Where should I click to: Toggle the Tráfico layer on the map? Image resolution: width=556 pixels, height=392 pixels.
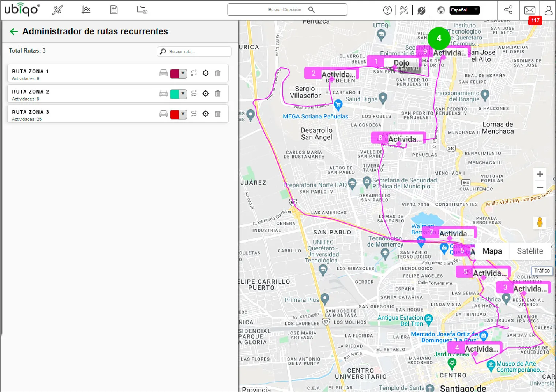pos(542,271)
